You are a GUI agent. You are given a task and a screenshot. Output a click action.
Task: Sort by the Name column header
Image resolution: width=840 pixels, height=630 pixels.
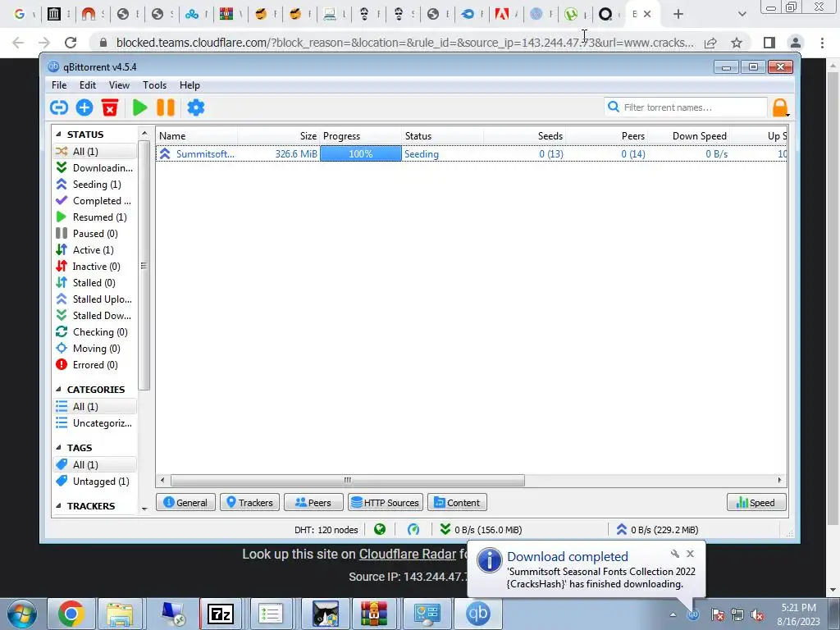196,136
